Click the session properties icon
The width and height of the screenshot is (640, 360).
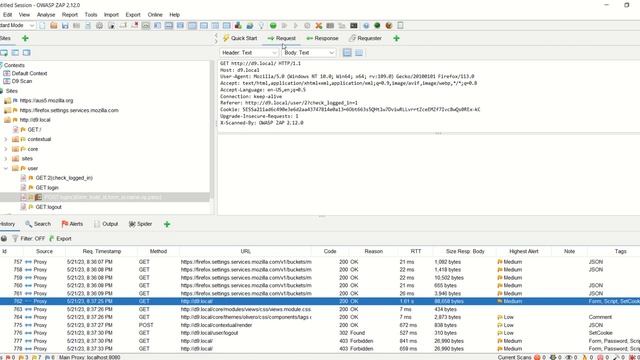tap(88, 25)
